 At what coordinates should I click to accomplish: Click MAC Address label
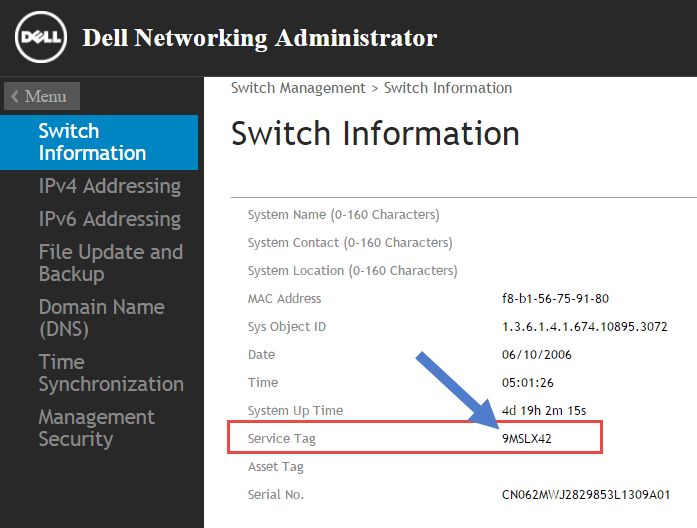pos(284,299)
